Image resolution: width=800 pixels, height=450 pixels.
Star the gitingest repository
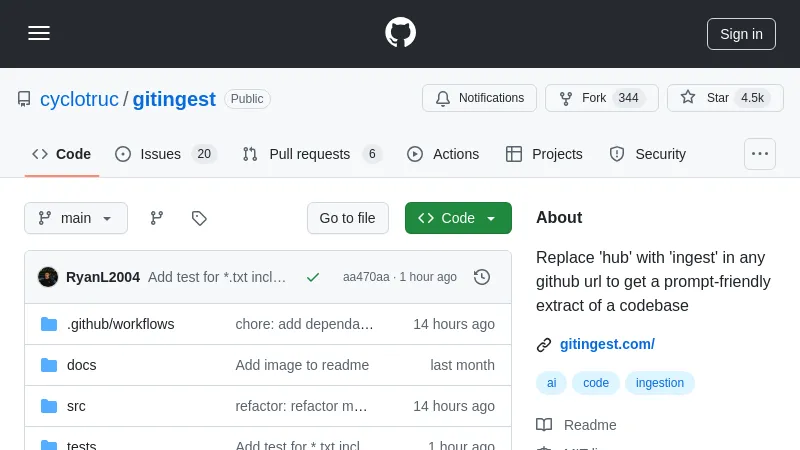coord(725,98)
